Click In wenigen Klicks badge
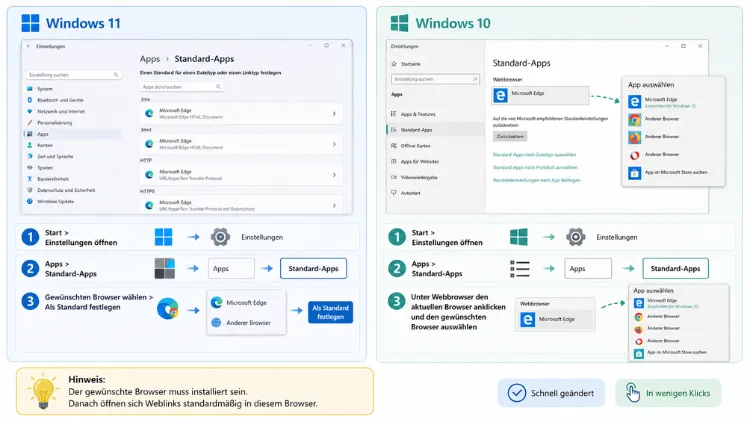Image resolution: width=750 pixels, height=422 pixels. (x=668, y=393)
